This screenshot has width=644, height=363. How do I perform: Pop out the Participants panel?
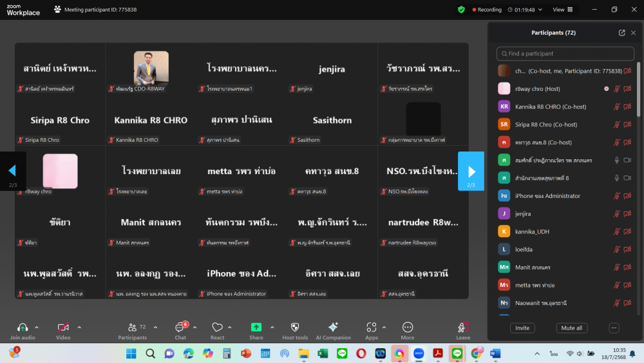coord(621,33)
